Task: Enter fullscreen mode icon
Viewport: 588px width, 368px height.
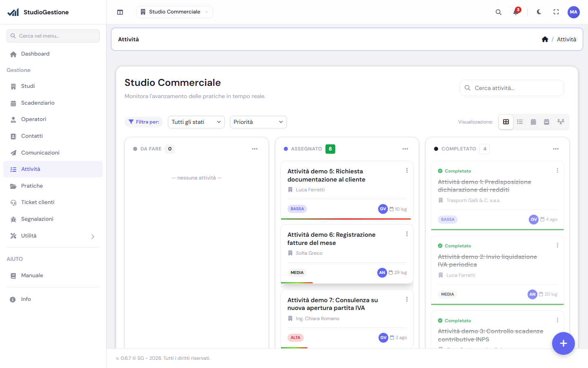Action: pos(556,12)
